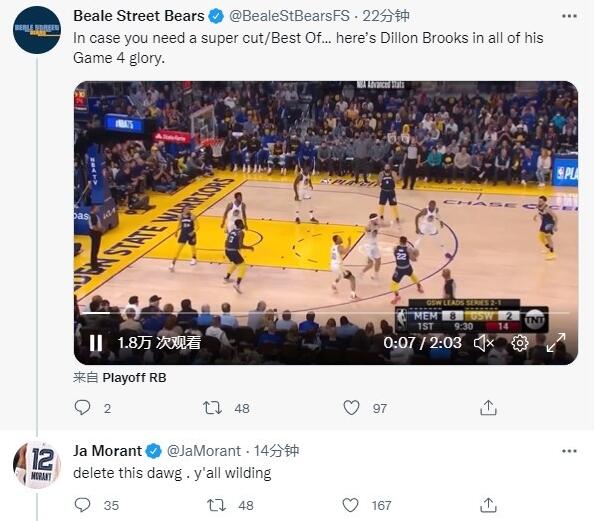The width and height of the screenshot is (594, 521).
Task: Retweet Ja Morant's reply
Action: tap(216, 505)
